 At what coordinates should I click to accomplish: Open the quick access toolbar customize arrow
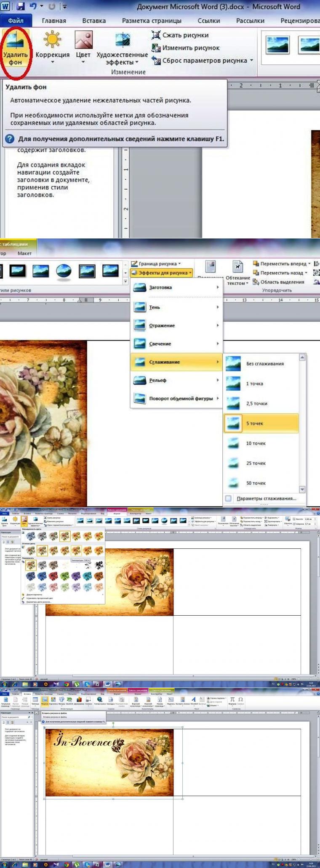[x=64, y=7]
